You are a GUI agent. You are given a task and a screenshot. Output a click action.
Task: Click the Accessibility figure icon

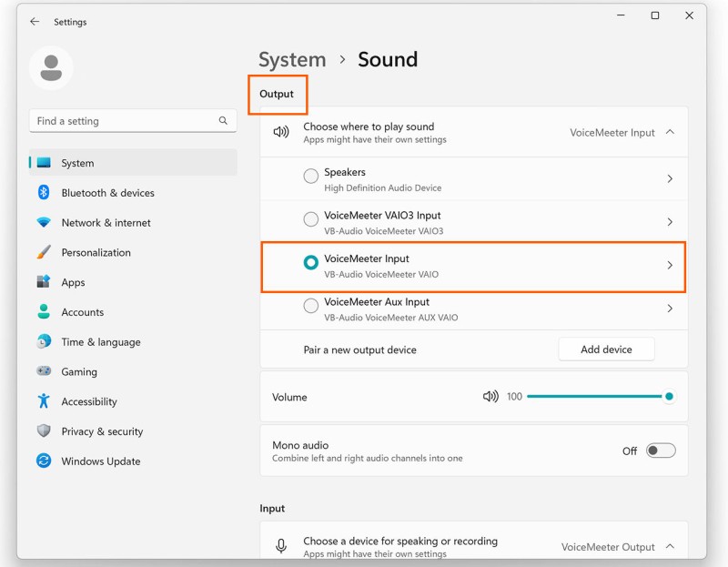click(44, 400)
